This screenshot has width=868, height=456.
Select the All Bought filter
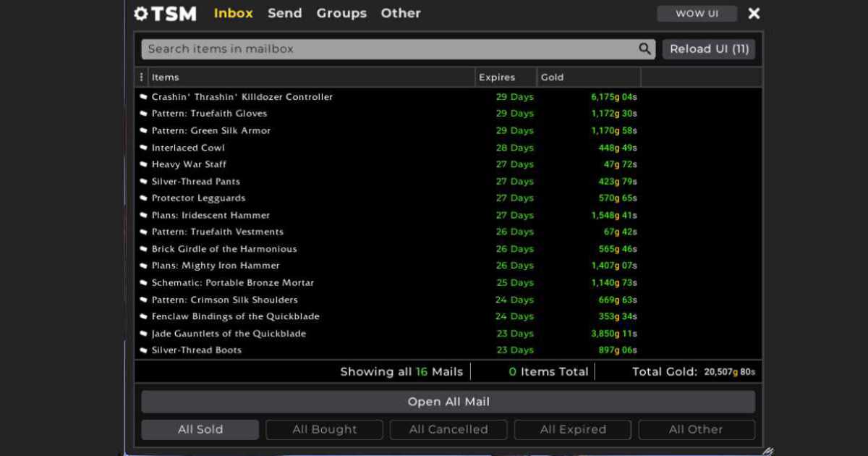point(324,429)
